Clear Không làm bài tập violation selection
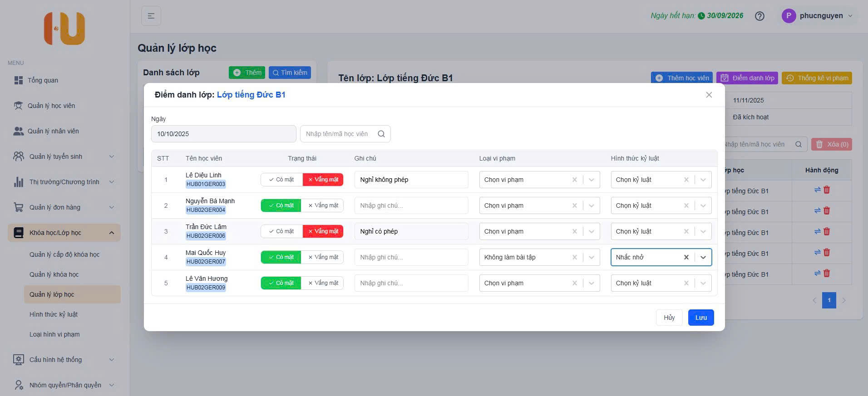Image resolution: width=868 pixels, height=396 pixels. click(574, 257)
